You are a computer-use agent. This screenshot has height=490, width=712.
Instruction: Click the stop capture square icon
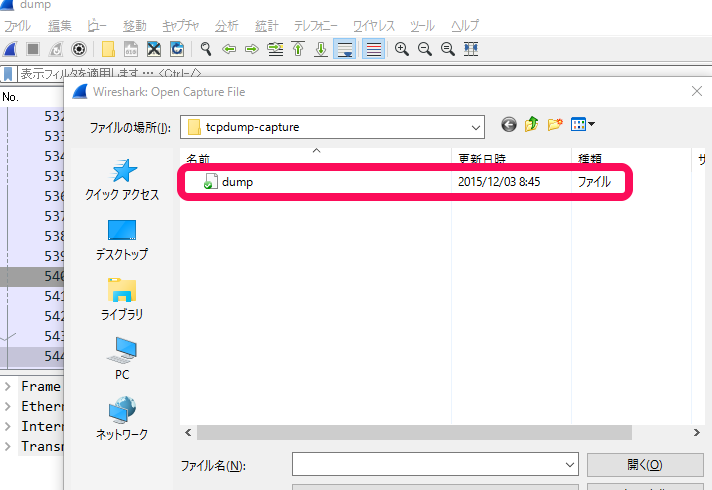33,49
